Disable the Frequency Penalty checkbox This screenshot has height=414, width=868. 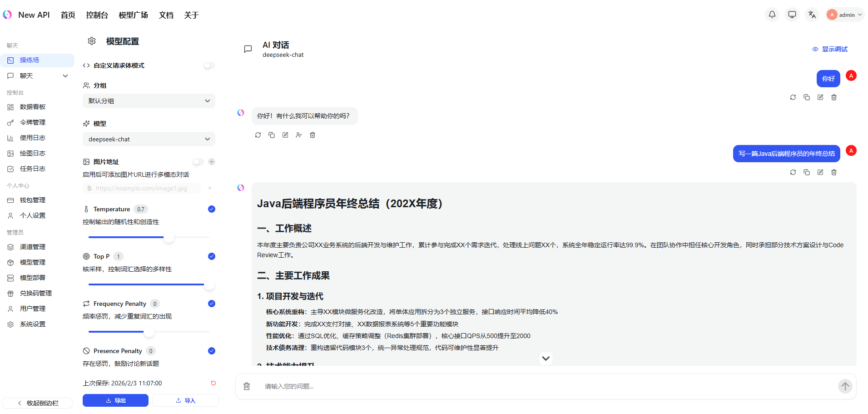coord(211,304)
